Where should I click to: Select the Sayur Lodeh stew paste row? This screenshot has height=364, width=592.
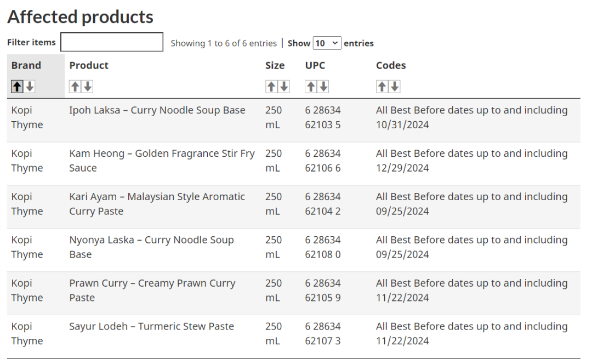pos(293,337)
